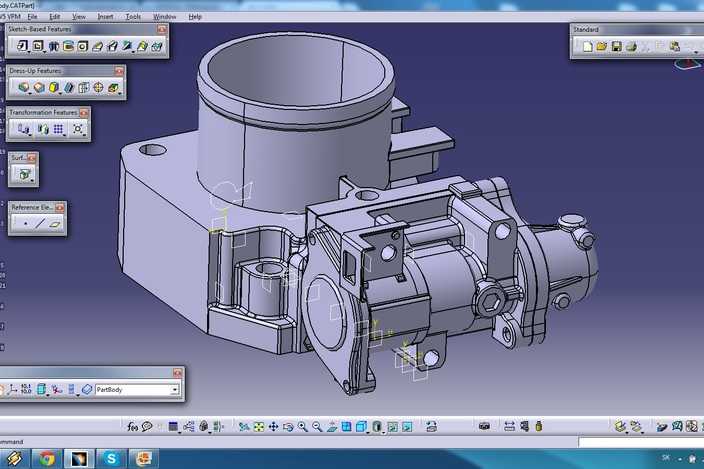The image size is (704, 469).
Task: Open the Formula f(x) tool
Action: 132,427
